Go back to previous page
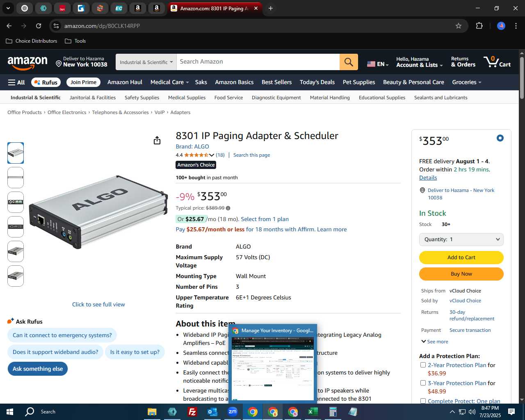Image resolution: width=525 pixels, height=420 pixels. coord(9,26)
